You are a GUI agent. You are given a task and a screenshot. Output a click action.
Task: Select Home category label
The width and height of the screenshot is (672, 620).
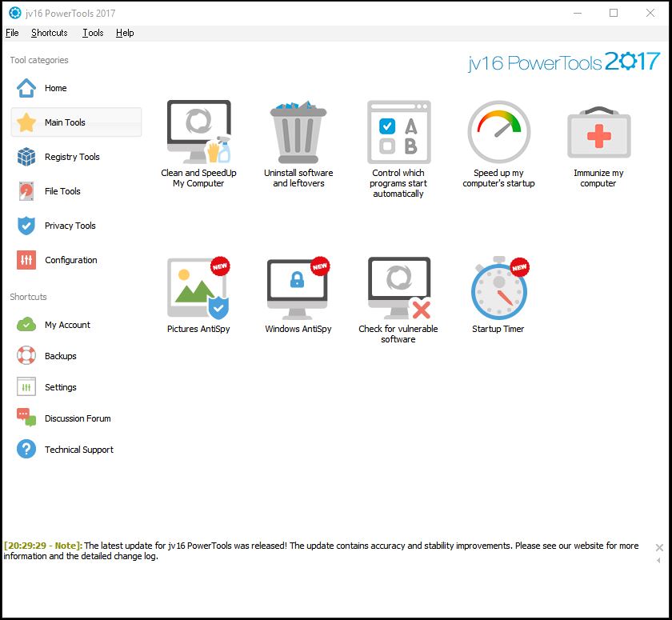coord(56,88)
